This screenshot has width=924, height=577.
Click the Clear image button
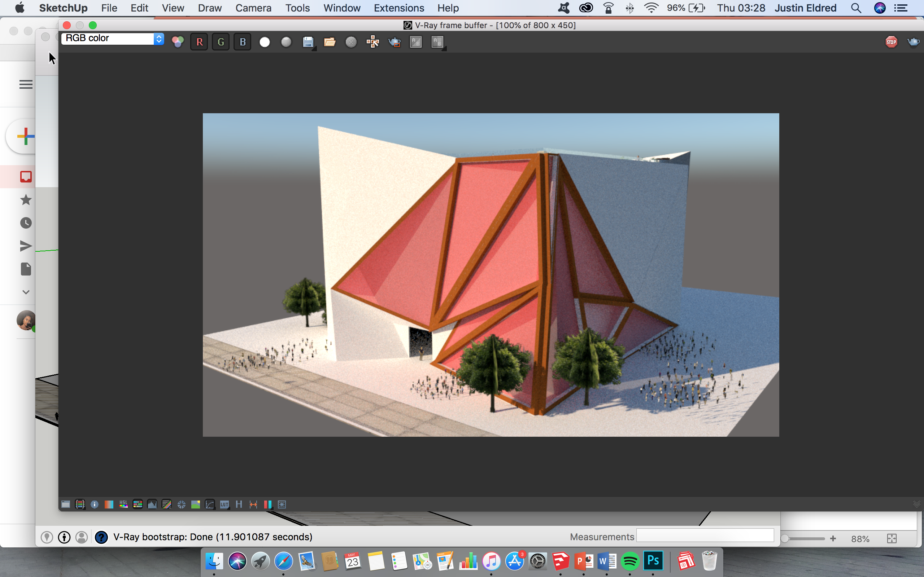tap(351, 42)
